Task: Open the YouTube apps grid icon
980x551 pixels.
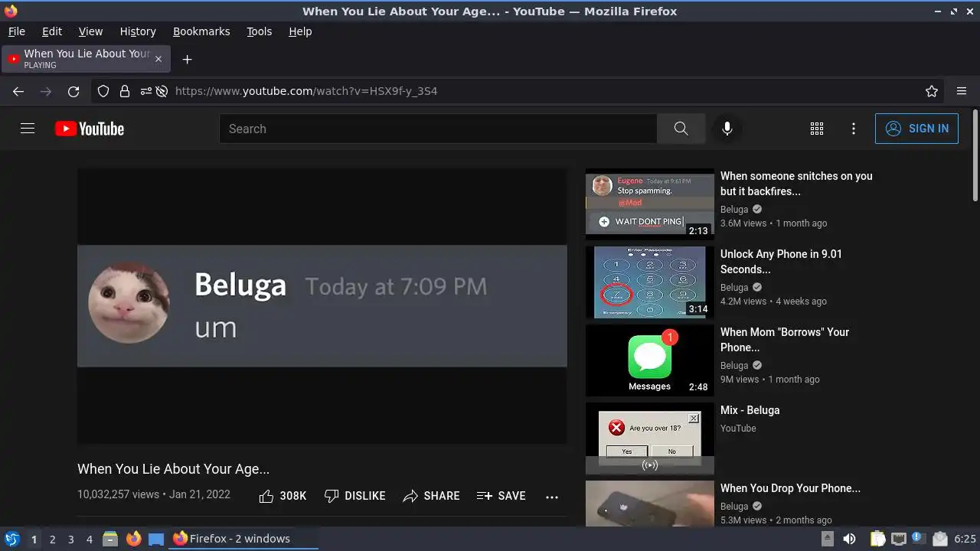Action: pyautogui.click(x=817, y=129)
